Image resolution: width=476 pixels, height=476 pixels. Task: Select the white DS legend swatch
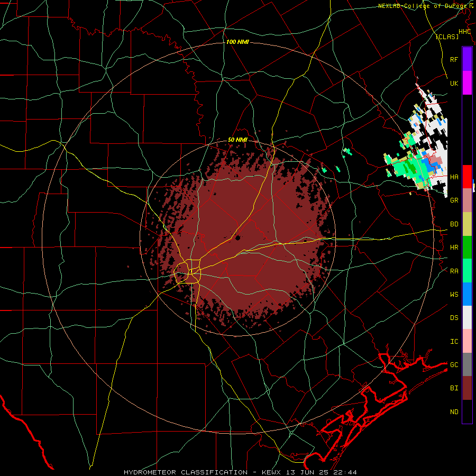467,317
